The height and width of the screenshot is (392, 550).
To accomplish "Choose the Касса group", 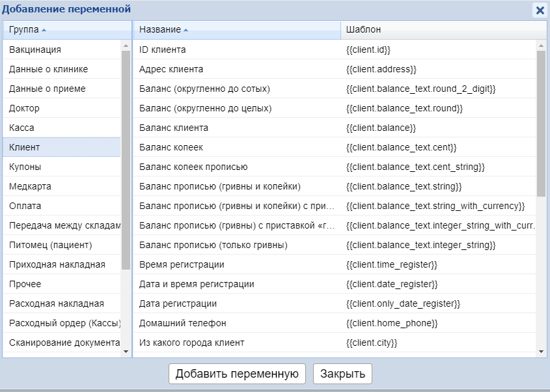I will pos(21,128).
